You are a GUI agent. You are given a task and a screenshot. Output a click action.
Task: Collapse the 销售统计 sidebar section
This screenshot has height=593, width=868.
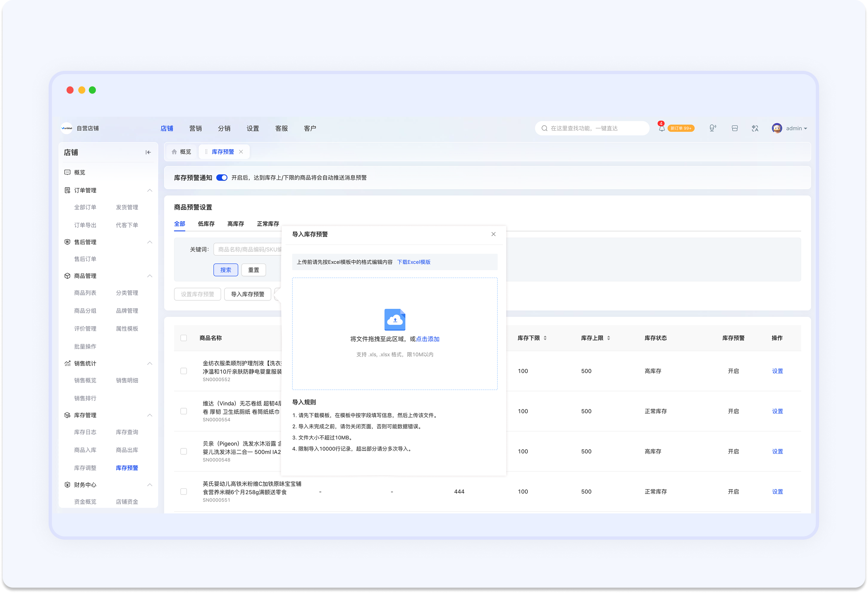[x=150, y=363]
